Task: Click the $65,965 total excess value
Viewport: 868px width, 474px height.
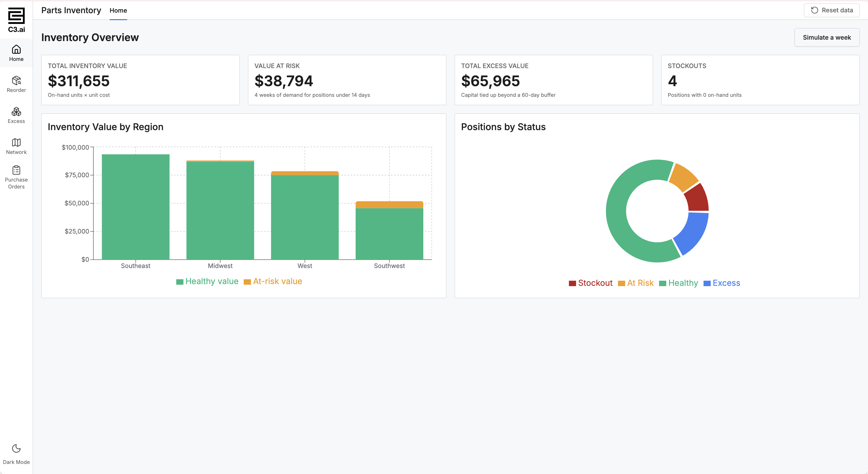Action: click(x=490, y=81)
